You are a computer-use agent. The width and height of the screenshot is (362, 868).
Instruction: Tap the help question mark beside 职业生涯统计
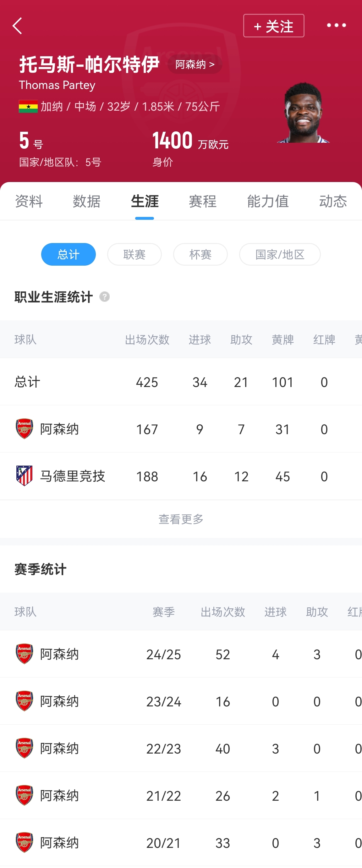pyautogui.click(x=104, y=297)
